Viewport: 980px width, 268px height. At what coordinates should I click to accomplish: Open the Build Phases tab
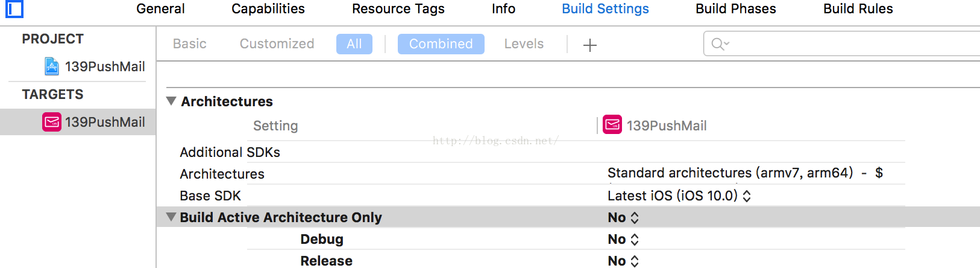tap(736, 9)
